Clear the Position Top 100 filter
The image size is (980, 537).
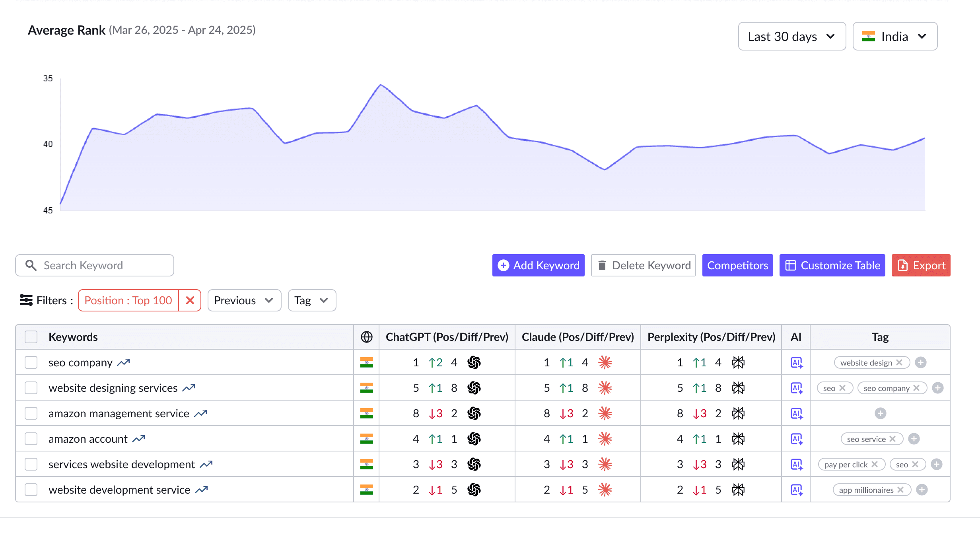pos(190,300)
